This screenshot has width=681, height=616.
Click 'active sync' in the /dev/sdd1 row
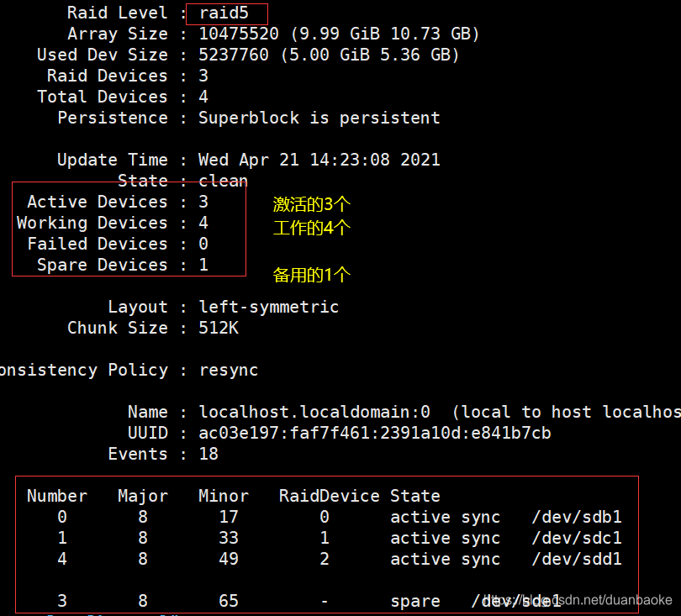point(445,559)
